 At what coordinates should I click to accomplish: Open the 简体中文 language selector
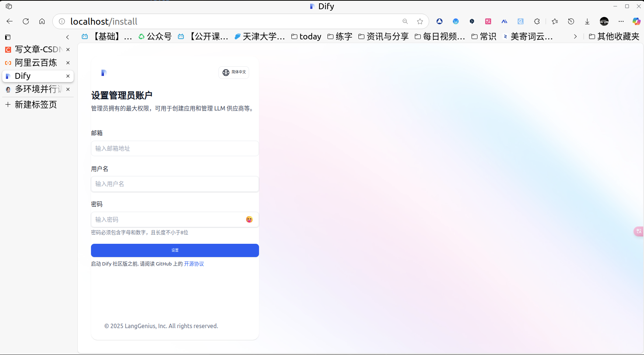coord(234,72)
